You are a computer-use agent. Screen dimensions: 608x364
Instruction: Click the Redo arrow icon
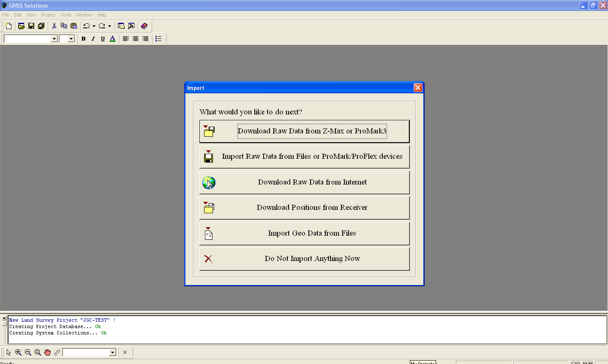point(102,26)
